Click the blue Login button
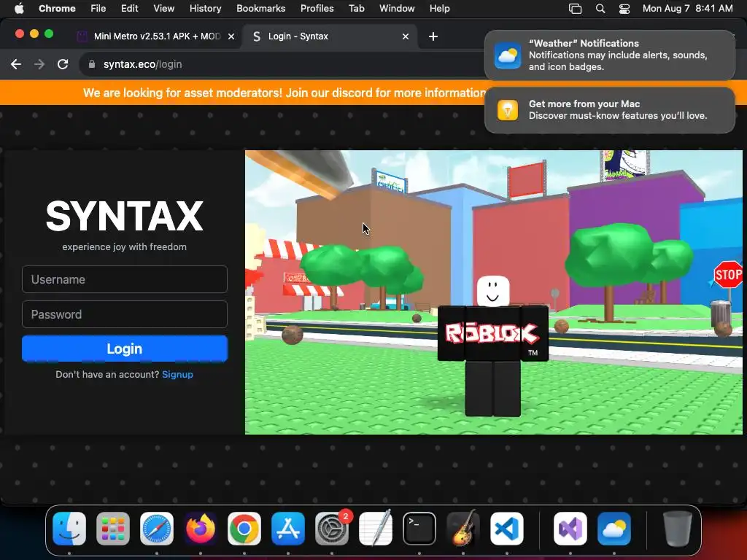This screenshot has height=560, width=747. pos(124,349)
